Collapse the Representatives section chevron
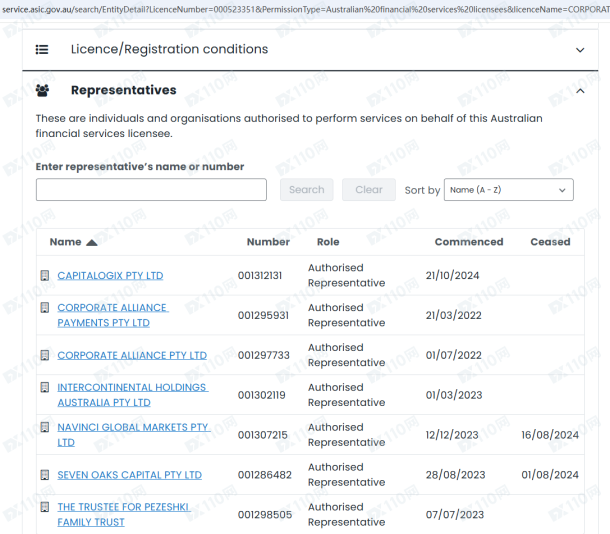Viewport: 610px width, 534px height. 580,91
